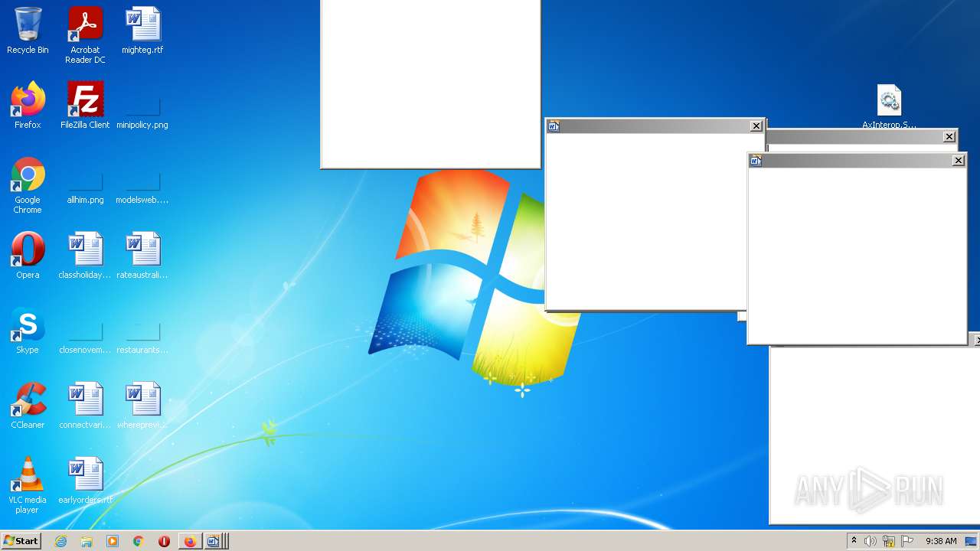Launch the CCleaner desktop shortcut
Image resolution: width=980 pixels, height=551 pixels.
(x=28, y=406)
